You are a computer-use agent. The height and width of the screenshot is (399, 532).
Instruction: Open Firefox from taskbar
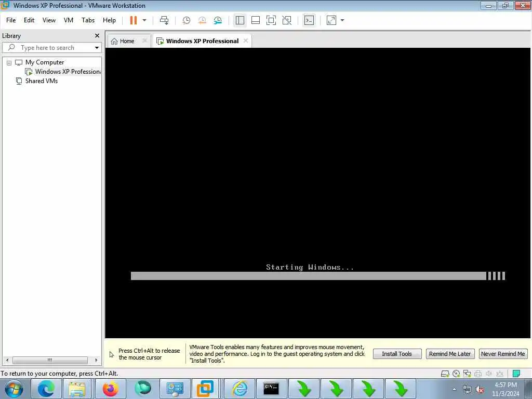tap(110, 389)
